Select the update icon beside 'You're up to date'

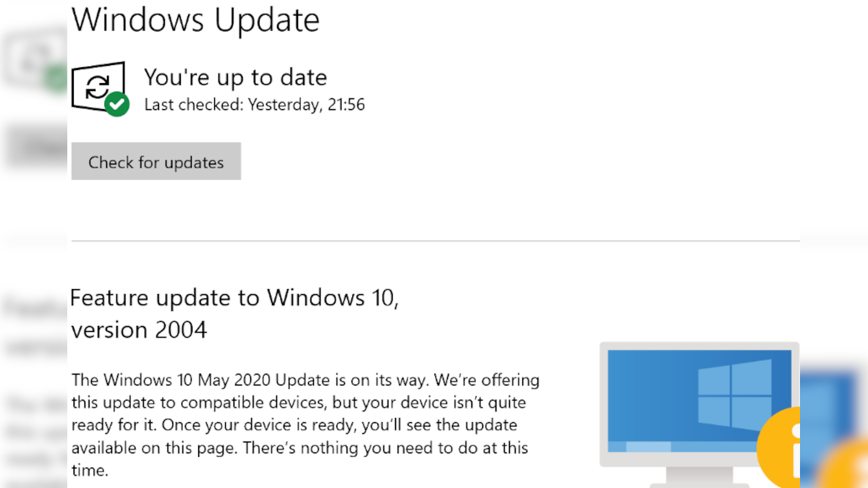99,87
